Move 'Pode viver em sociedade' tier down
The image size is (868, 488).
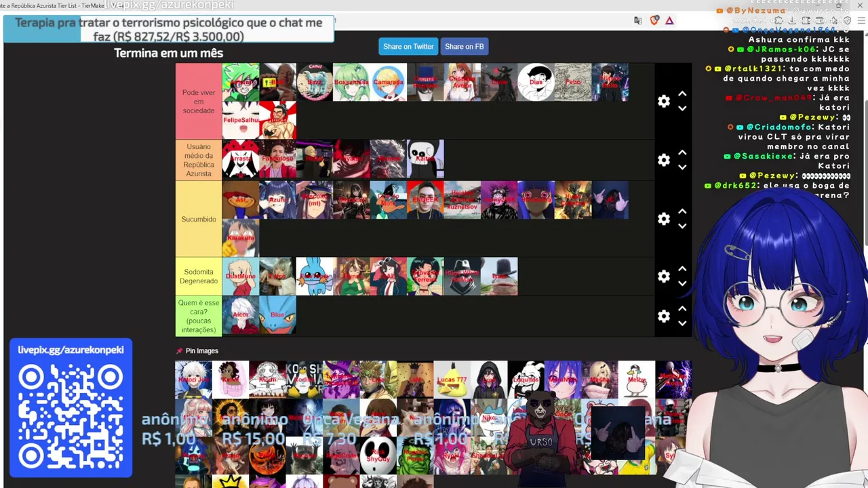point(682,108)
